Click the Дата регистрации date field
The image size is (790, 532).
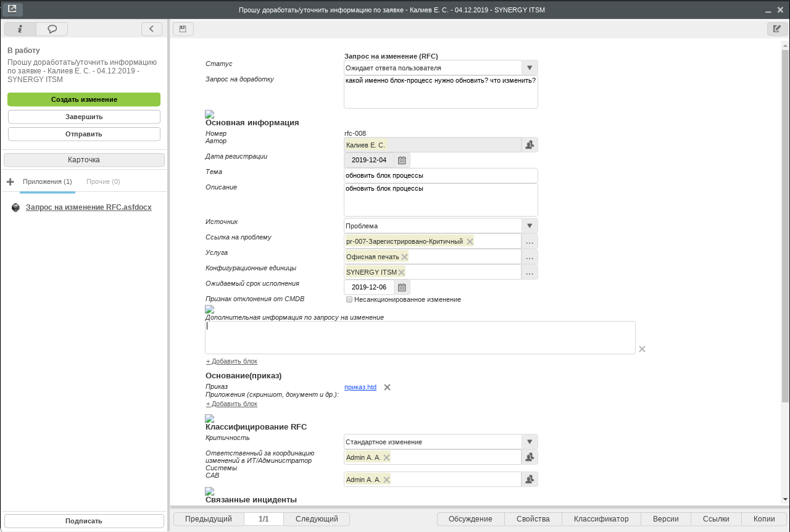[x=369, y=160]
